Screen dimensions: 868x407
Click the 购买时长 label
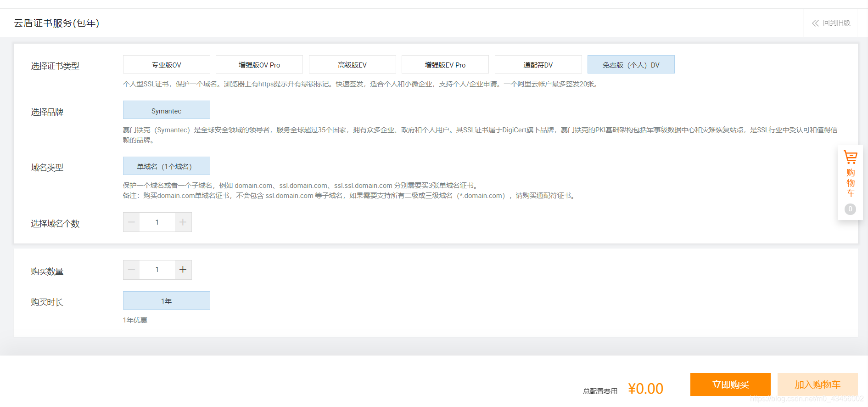click(47, 302)
